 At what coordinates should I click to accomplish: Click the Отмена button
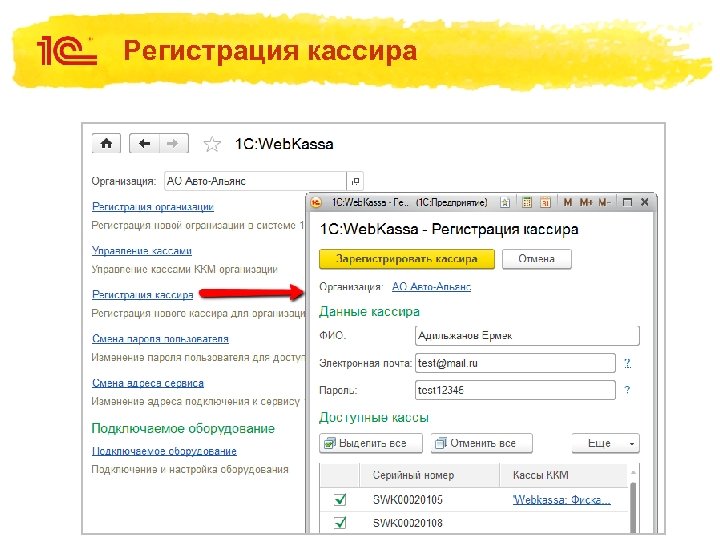[x=536, y=259]
